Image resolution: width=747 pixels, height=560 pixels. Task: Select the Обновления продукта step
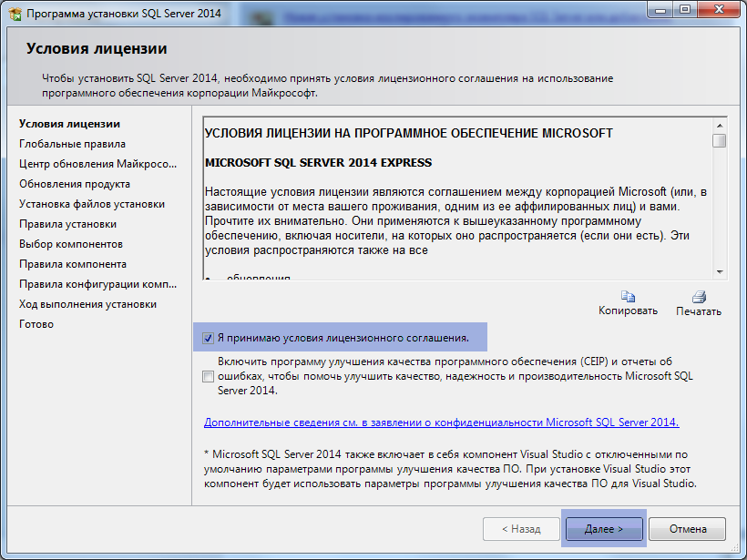75,184
